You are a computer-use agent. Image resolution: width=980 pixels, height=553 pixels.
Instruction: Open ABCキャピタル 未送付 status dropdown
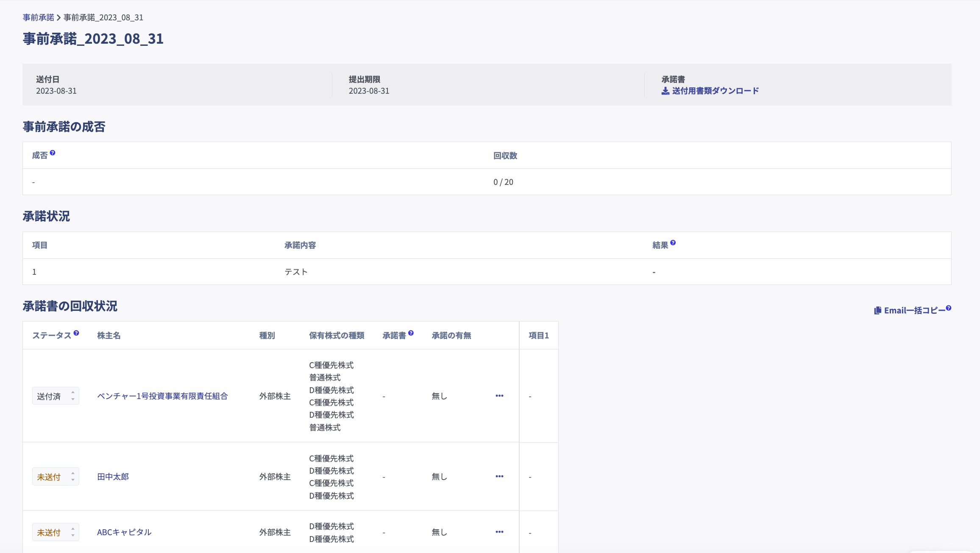point(56,532)
